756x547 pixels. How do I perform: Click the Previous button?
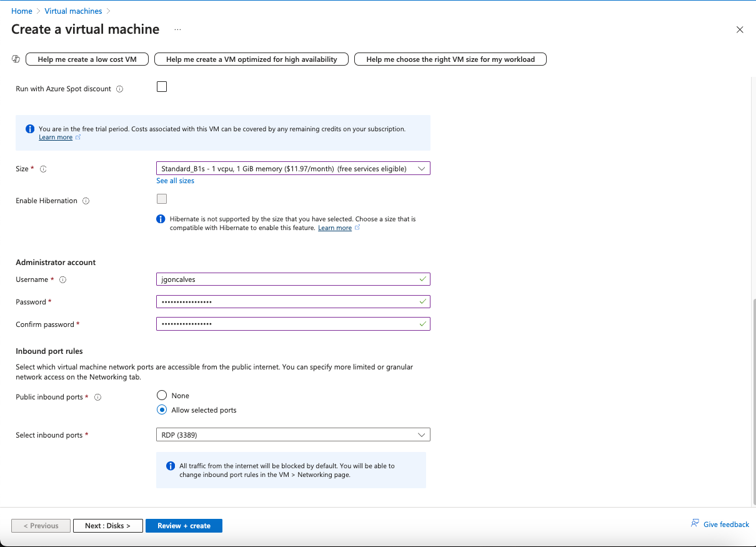[x=41, y=526]
